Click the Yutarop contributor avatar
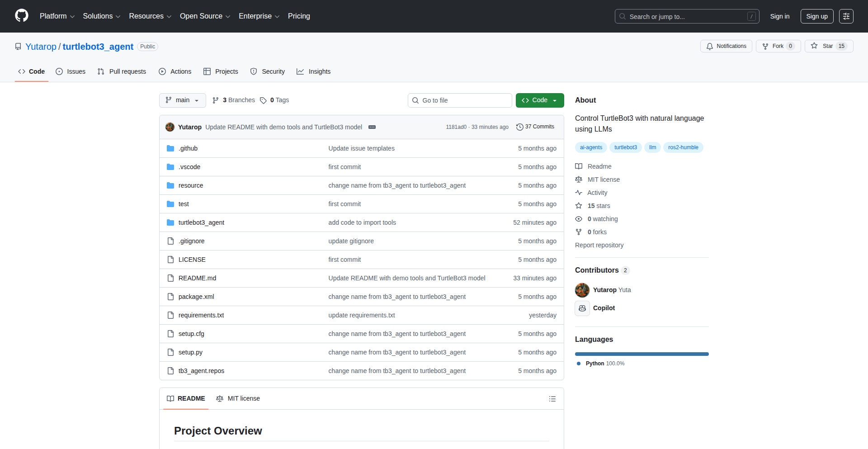The image size is (868, 449). [582, 290]
